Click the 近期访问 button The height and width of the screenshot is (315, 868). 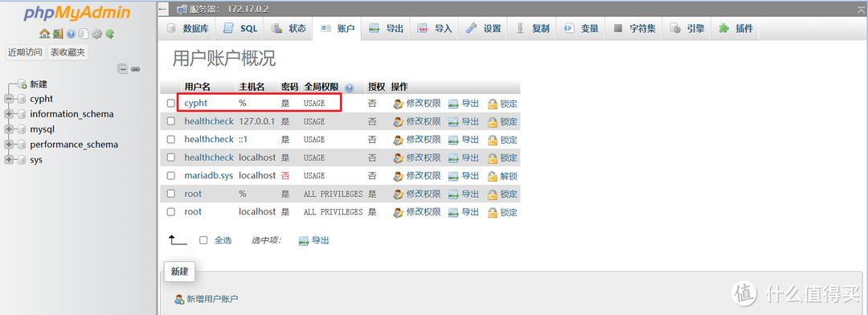click(25, 52)
